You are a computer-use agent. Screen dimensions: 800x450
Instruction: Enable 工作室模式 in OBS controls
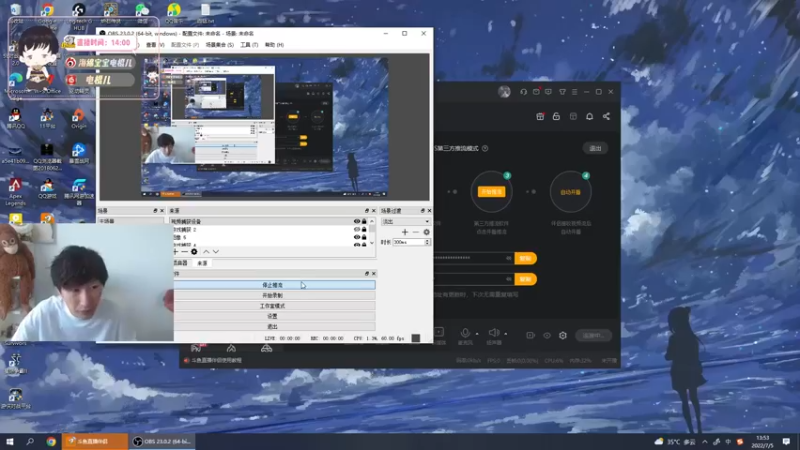274,306
